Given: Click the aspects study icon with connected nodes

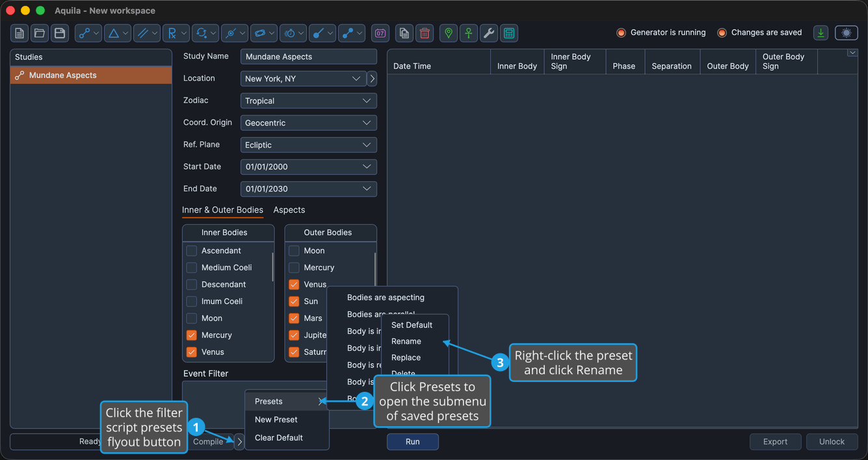Looking at the screenshot, I should (85, 33).
